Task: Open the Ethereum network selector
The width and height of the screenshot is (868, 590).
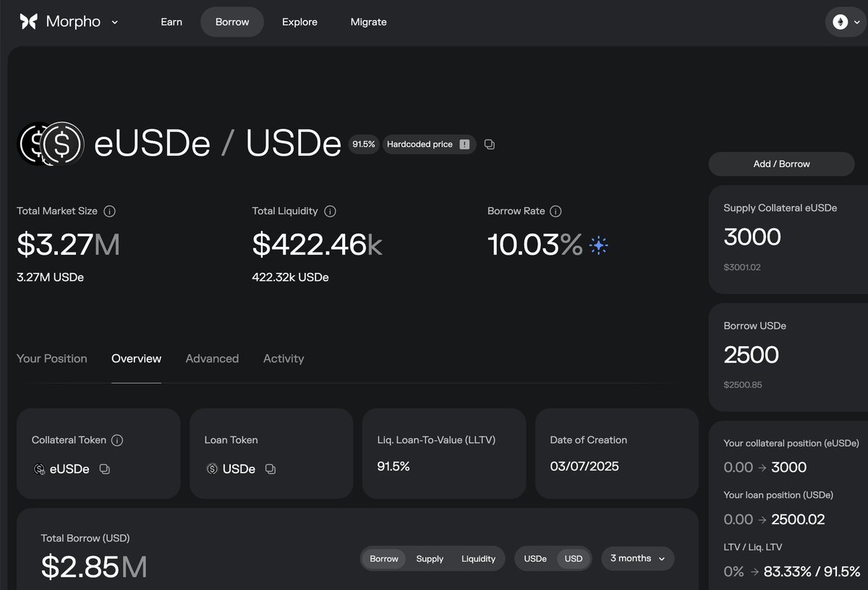Action: [x=846, y=22]
